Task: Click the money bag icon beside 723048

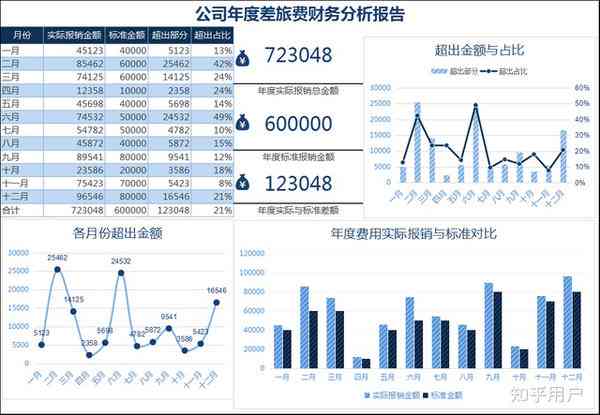Action: (x=243, y=59)
